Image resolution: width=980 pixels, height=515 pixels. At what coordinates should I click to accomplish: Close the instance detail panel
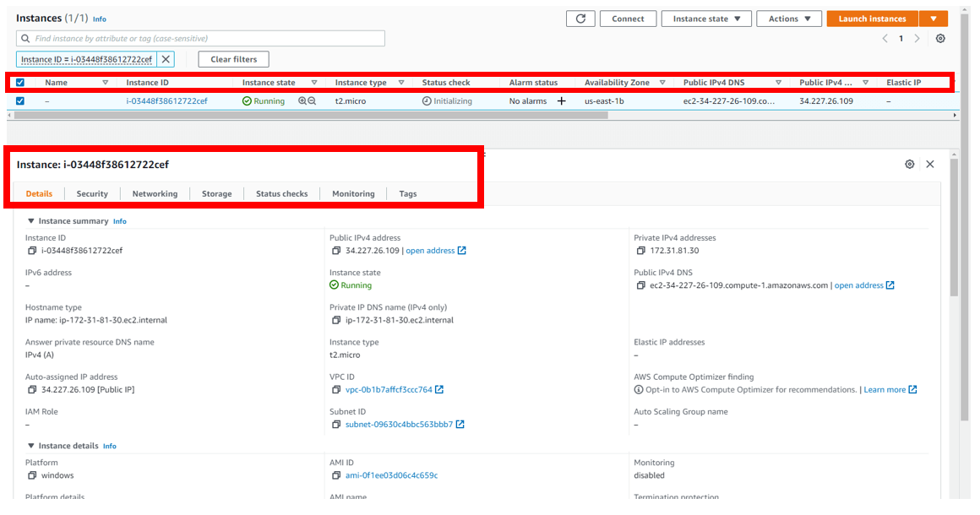pyautogui.click(x=930, y=164)
